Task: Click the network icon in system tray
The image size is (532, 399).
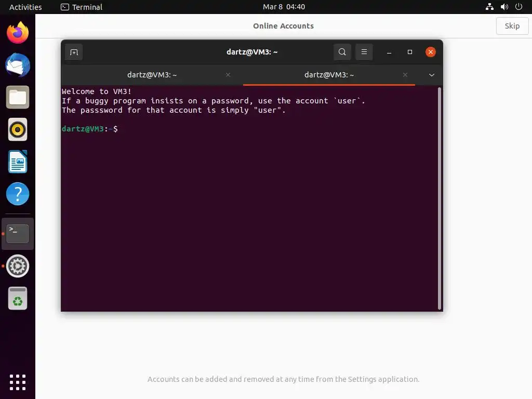Action: pos(489,7)
